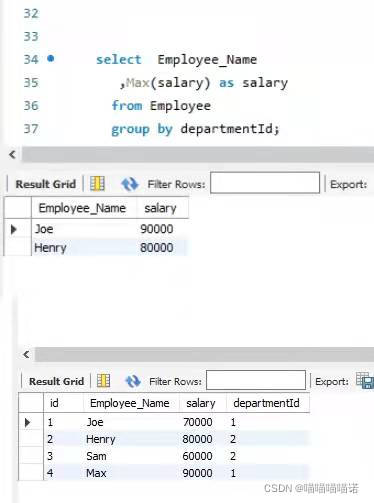Click the Sam cell
The image size is (374, 503).
pyautogui.click(x=131, y=456)
